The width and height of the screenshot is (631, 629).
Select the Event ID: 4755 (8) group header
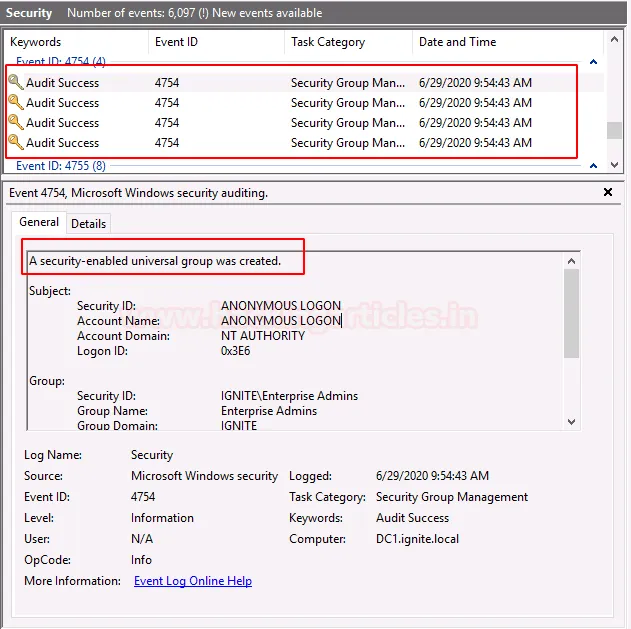pyautogui.click(x=60, y=166)
